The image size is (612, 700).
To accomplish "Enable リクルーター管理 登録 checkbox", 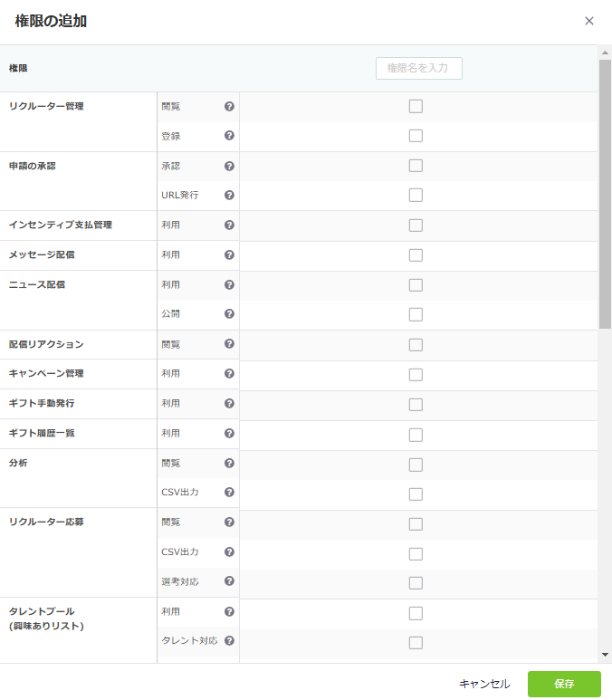I will pyautogui.click(x=416, y=136).
